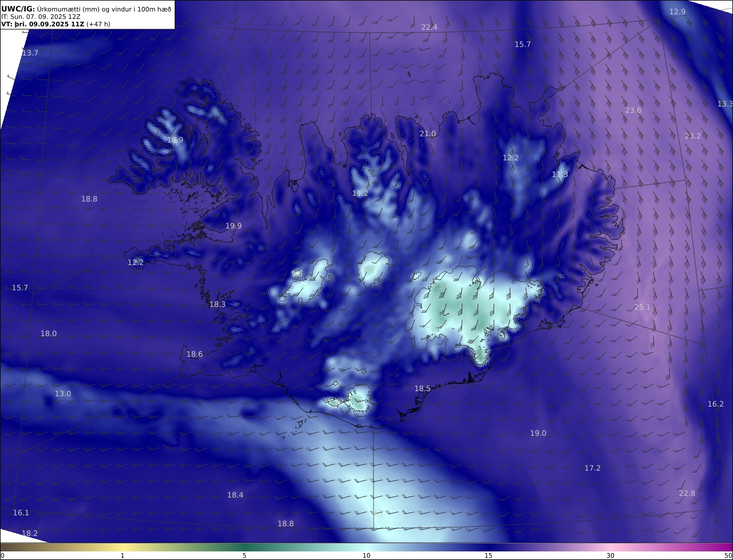The image size is (733, 560).
Task: Click the 18.0 value on the map
Action: click(48, 333)
